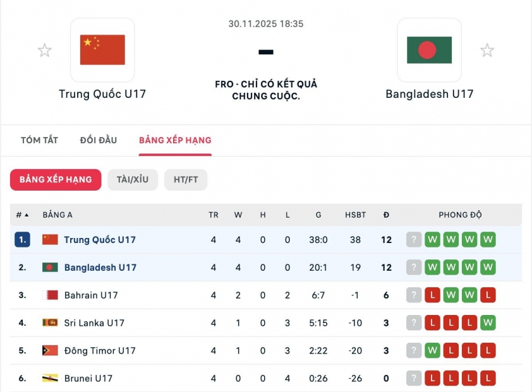
Task: Expand the hidden form badge for Đông Timor U17
Action: tap(414, 350)
